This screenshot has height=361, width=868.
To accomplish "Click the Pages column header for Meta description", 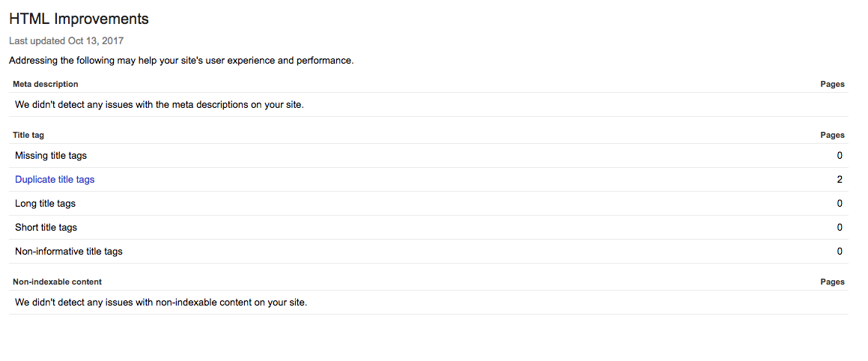I will (833, 84).
